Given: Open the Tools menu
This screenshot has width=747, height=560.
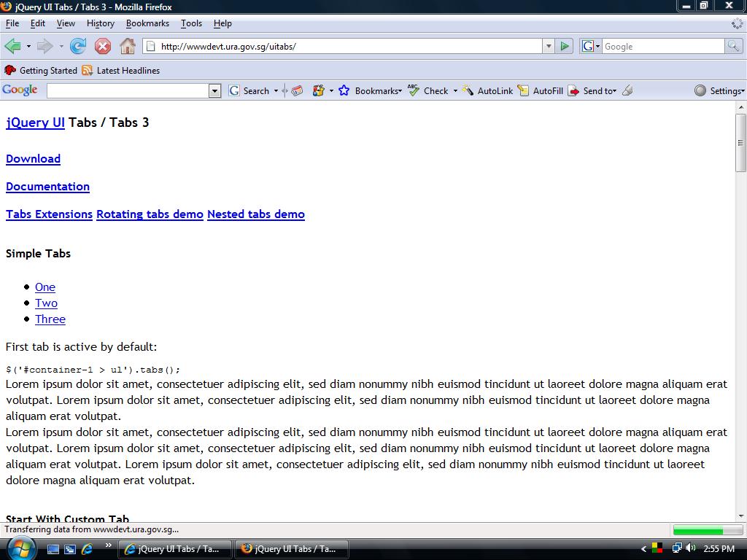Looking at the screenshot, I should [191, 23].
